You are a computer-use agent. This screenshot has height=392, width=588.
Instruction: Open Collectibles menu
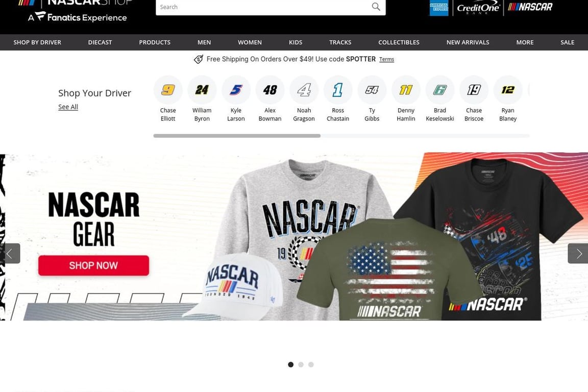399,42
